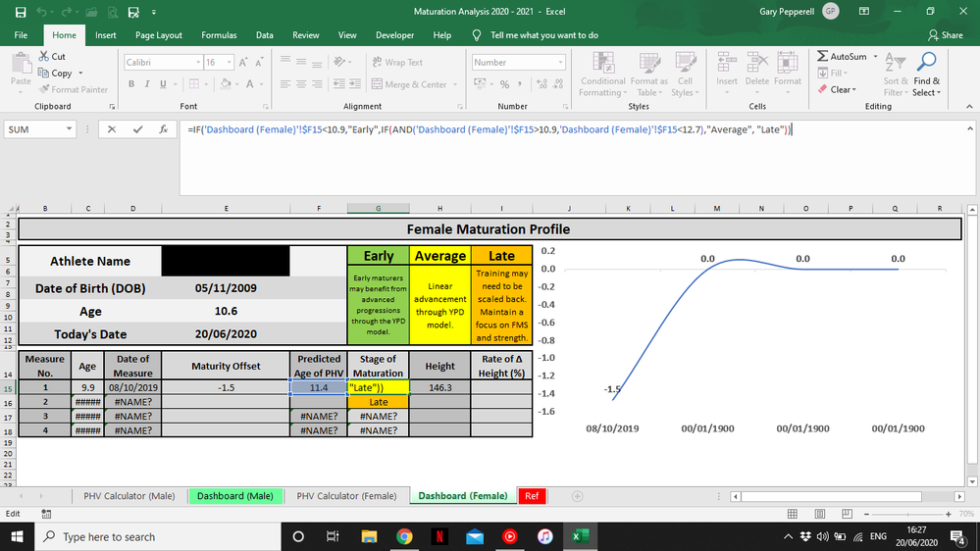Expand the font size 16 dropdown
Screen dimensions: 980x551
pyautogui.click(x=230, y=63)
